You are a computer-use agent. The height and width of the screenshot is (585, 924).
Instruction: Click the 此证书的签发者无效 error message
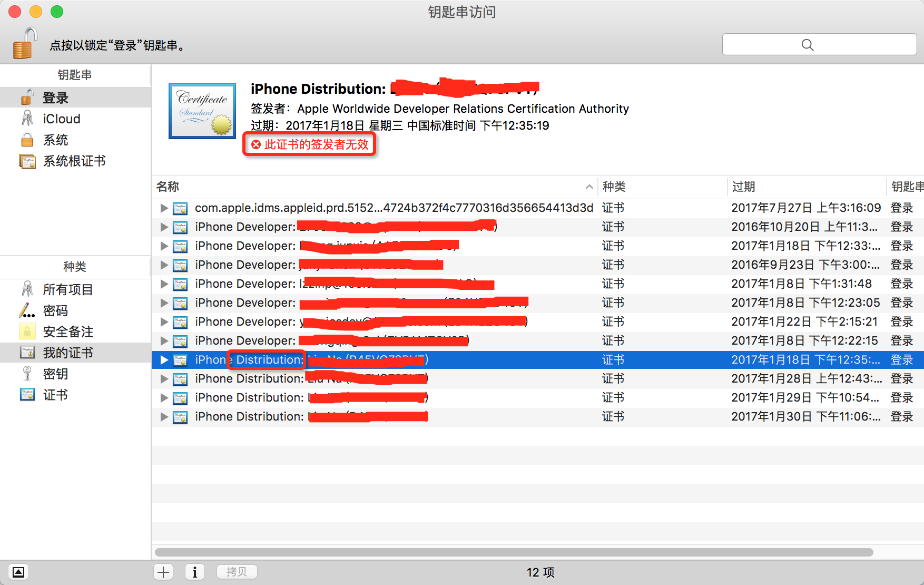pos(310,144)
